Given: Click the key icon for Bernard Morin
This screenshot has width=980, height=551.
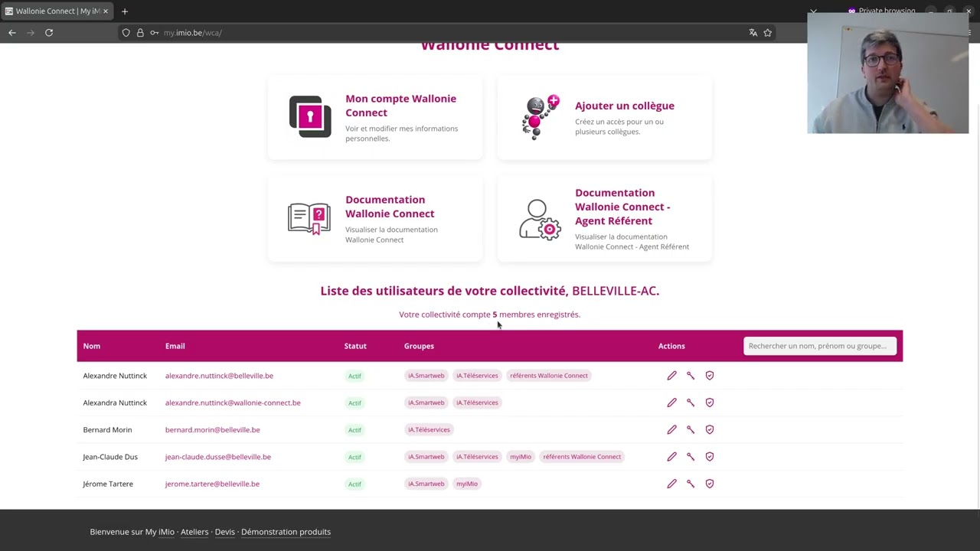Looking at the screenshot, I should (x=691, y=429).
